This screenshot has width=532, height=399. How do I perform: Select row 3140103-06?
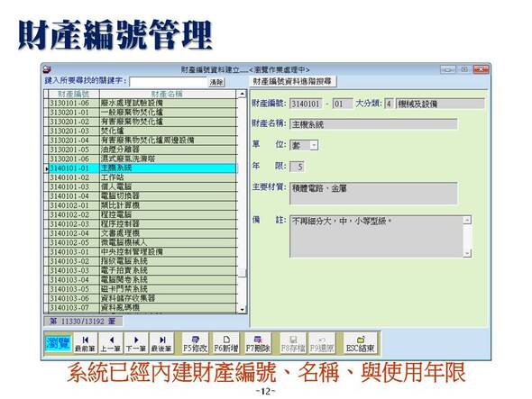click(x=142, y=299)
